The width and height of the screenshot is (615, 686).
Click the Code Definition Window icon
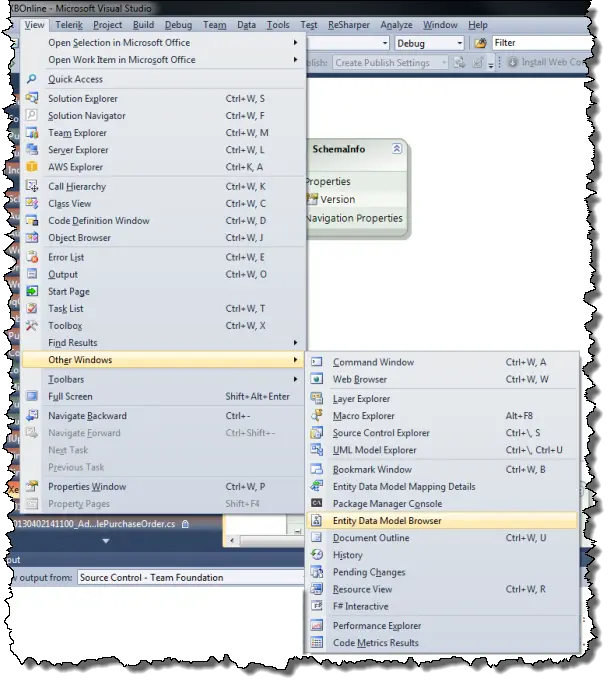tap(31, 220)
